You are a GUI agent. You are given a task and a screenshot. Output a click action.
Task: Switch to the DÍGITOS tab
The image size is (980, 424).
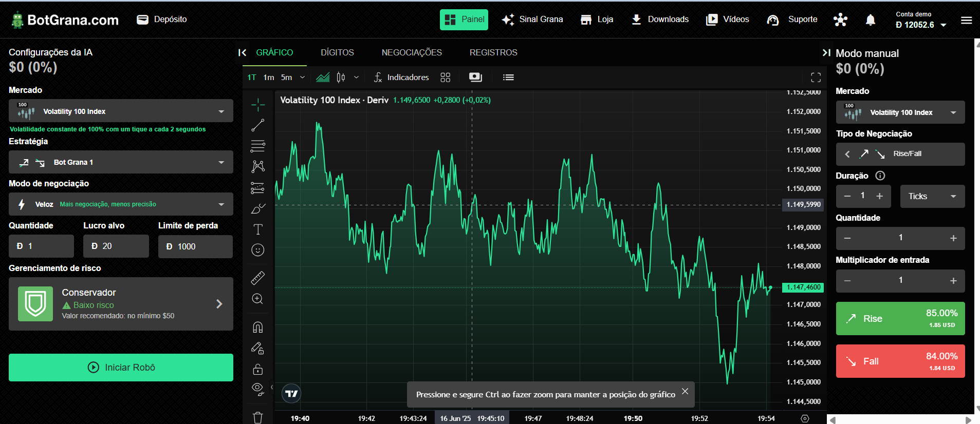click(x=337, y=52)
